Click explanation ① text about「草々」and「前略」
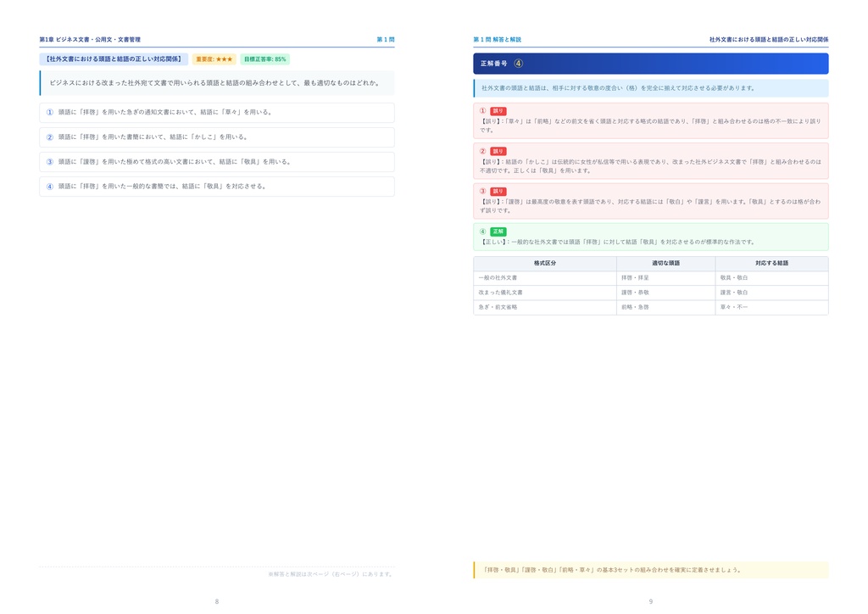 click(650, 126)
